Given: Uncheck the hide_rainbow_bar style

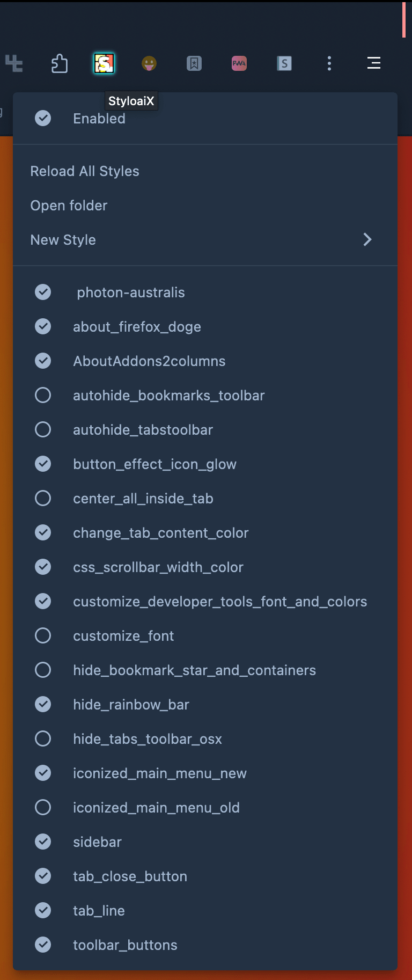Looking at the screenshot, I should (43, 705).
